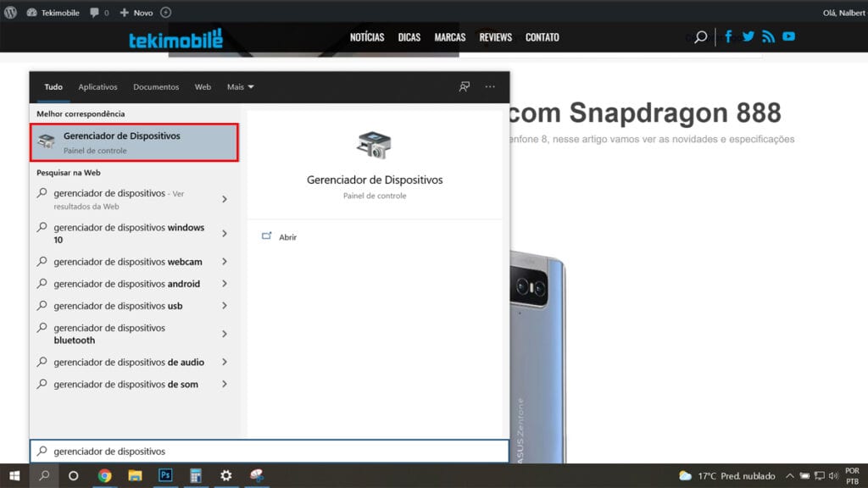Open the weather widget showing 17°C
Viewport: 868px width, 488px height.
726,476
